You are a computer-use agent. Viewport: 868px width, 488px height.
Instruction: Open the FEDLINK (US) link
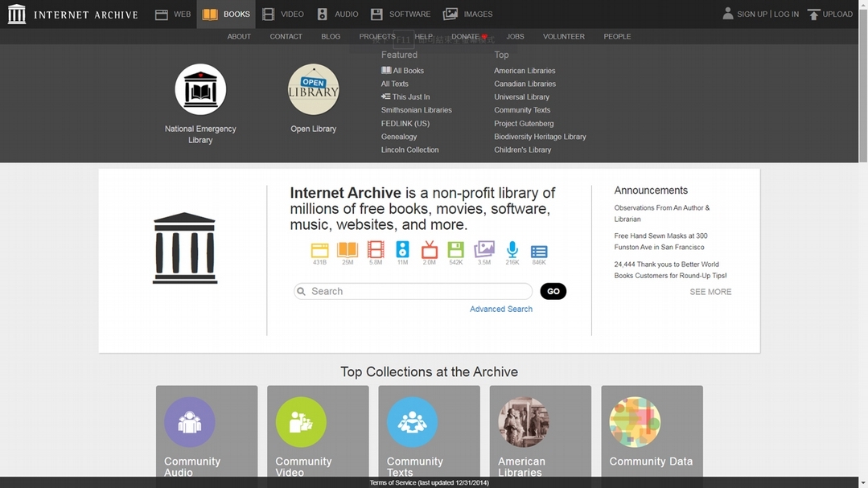405,123
